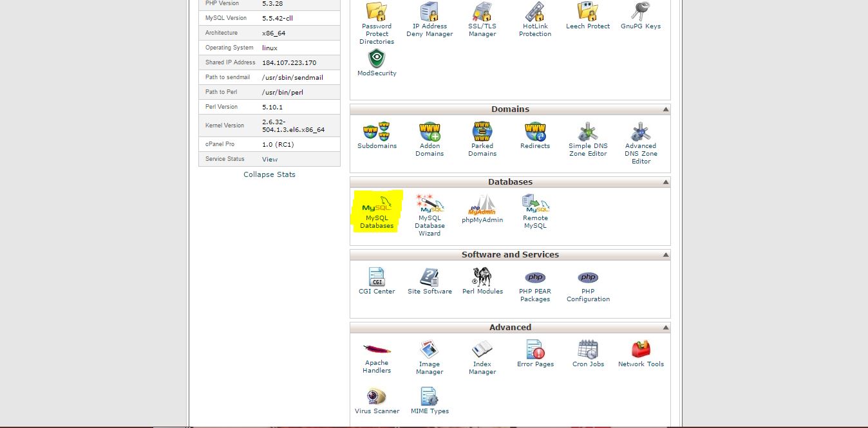Click the cPanel Pro value 1.0 (RC1)
The image size is (868, 428).
[278, 144]
